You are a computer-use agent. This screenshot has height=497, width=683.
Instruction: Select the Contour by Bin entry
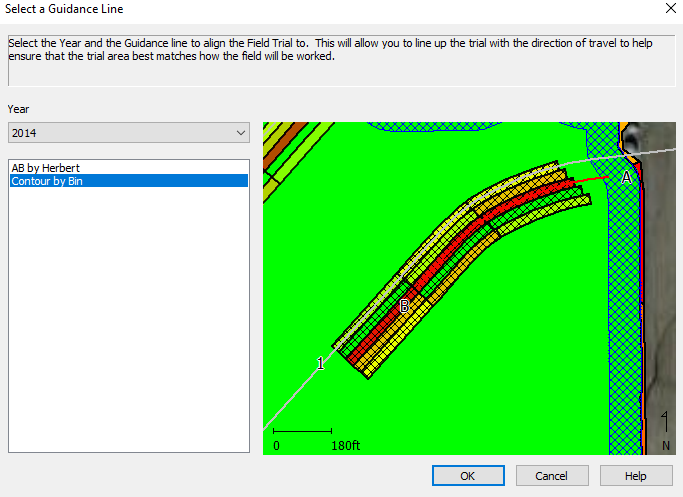(47, 181)
